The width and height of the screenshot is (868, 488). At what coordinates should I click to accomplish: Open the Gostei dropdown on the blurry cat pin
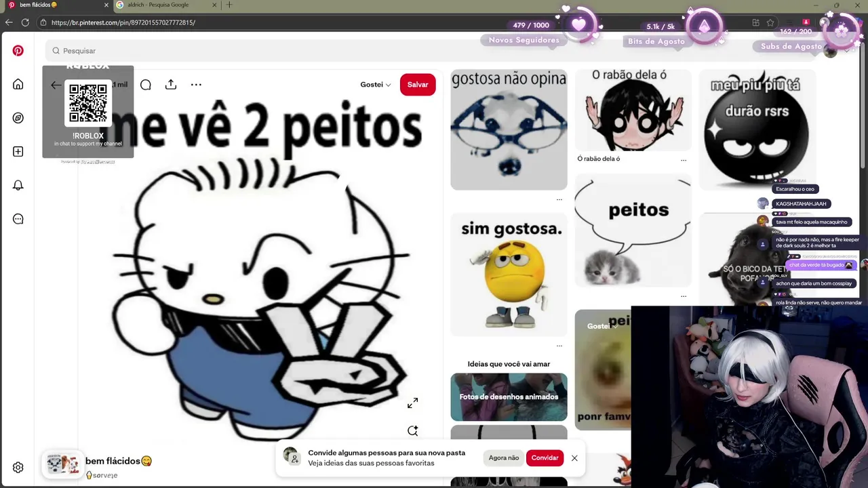tap(602, 326)
